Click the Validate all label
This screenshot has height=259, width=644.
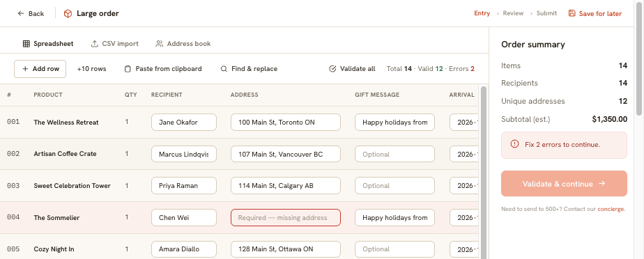pyautogui.click(x=358, y=69)
